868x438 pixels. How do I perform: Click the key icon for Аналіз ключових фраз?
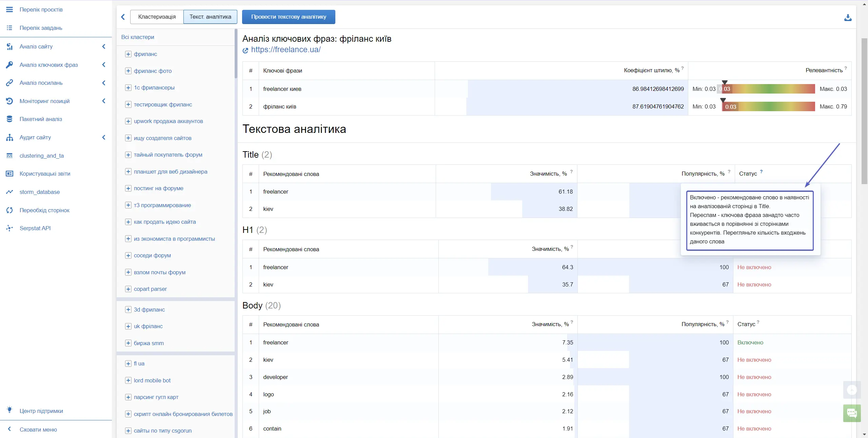click(x=9, y=65)
